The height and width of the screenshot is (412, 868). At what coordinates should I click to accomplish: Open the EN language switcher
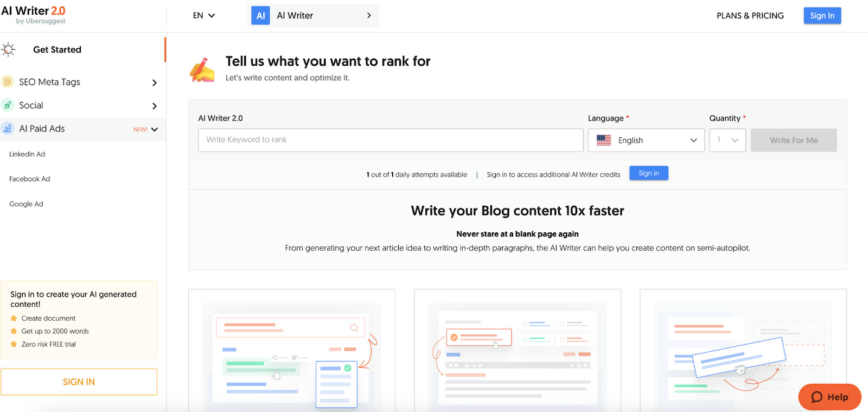pyautogui.click(x=204, y=16)
